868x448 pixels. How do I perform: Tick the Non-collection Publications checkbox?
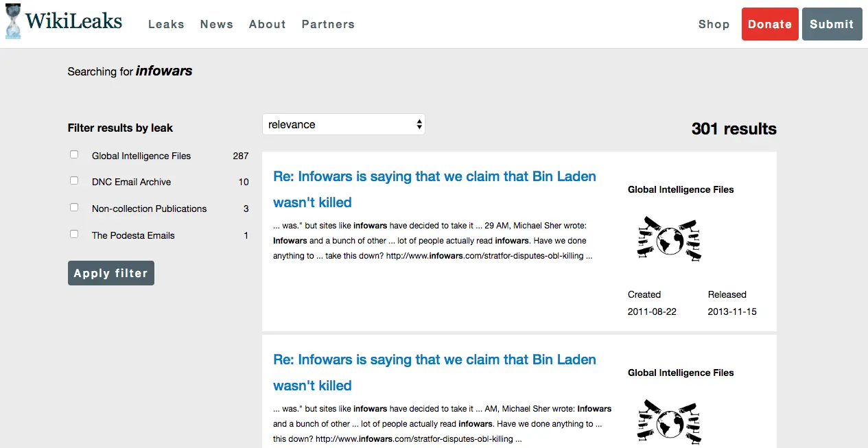pos(74,208)
